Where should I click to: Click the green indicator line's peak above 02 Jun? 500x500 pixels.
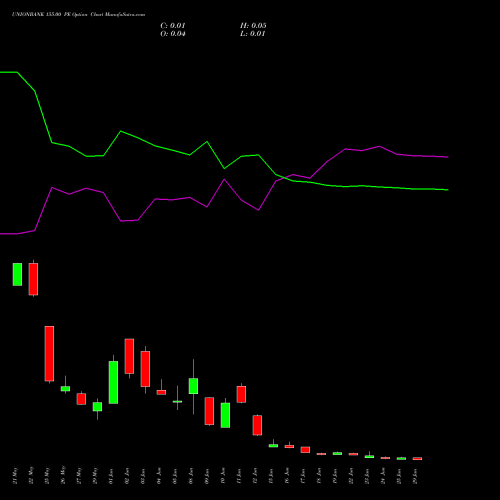[121, 131]
